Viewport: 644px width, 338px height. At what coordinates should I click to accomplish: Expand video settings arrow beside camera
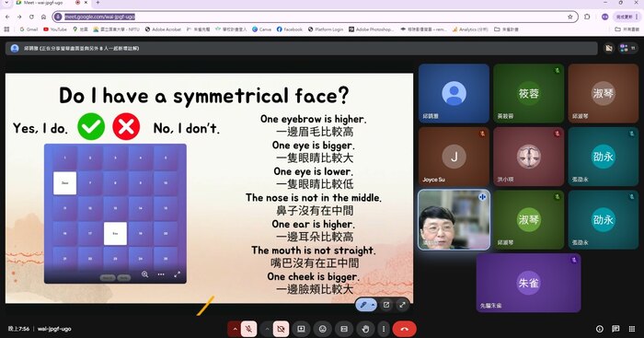coord(267,329)
